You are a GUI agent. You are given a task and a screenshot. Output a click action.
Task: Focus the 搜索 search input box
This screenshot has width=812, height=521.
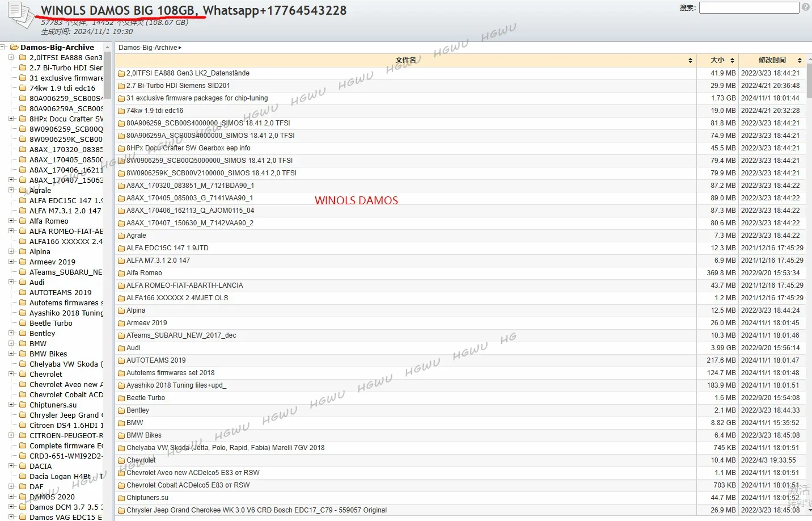coord(749,7)
